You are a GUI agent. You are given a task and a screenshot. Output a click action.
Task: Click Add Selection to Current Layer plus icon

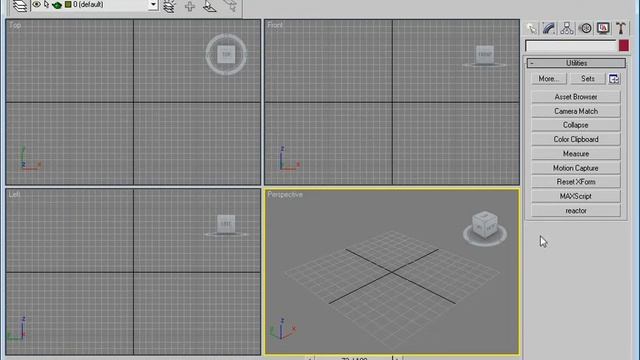pos(190,6)
